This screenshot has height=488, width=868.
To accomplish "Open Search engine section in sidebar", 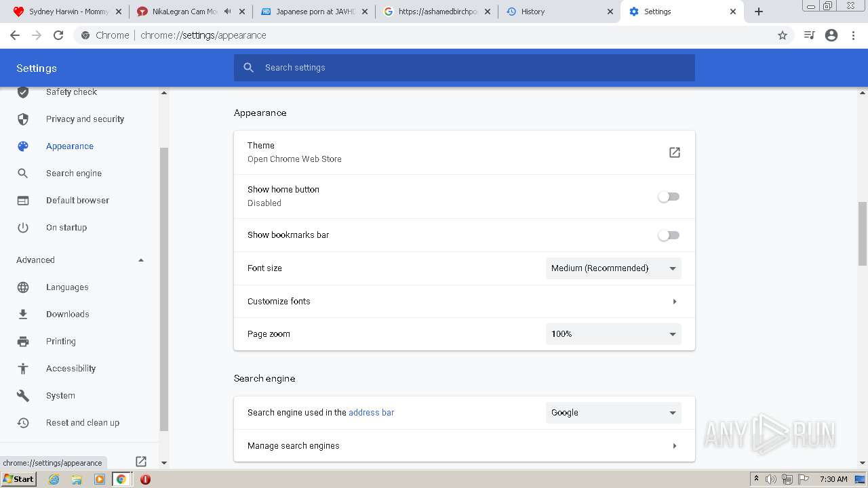I will (x=74, y=174).
